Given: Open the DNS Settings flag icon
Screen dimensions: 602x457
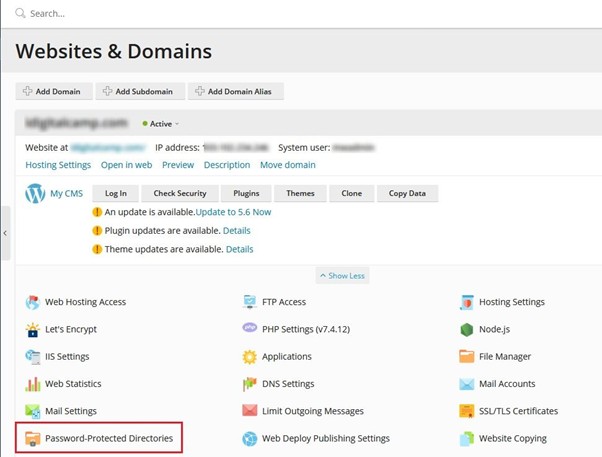Looking at the screenshot, I should [x=250, y=384].
